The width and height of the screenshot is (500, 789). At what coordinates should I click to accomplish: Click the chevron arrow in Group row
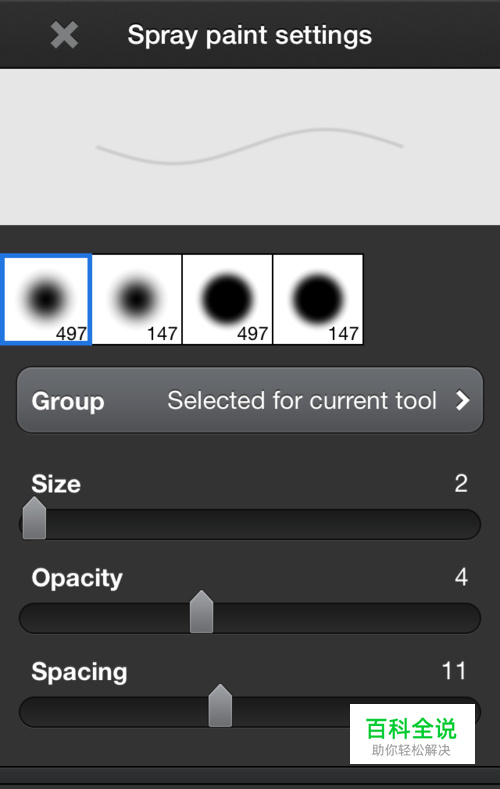[462, 401]
